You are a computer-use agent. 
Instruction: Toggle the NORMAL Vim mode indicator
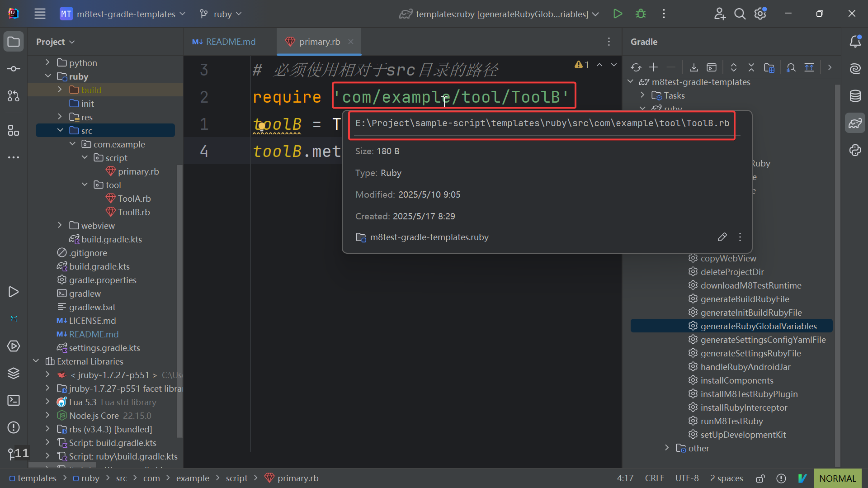[837, 478]
